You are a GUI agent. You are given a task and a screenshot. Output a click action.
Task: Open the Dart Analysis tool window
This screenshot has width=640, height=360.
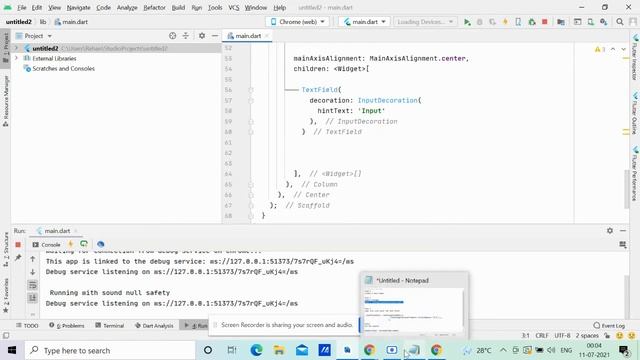(154, 325)
